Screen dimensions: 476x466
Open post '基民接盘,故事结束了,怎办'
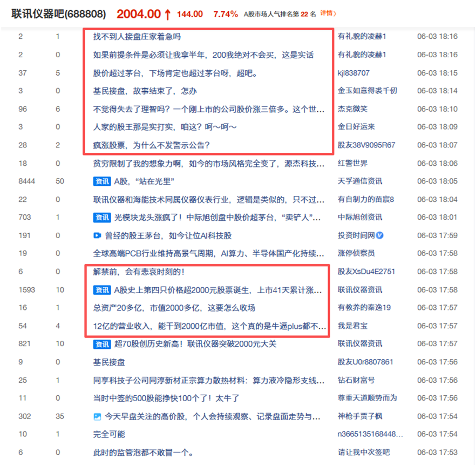[x=145, y=91]
